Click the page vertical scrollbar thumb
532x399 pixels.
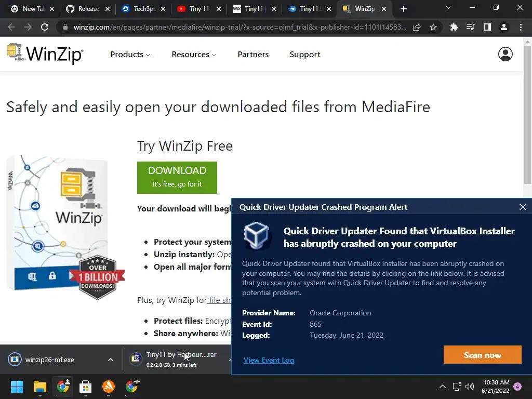527,115
